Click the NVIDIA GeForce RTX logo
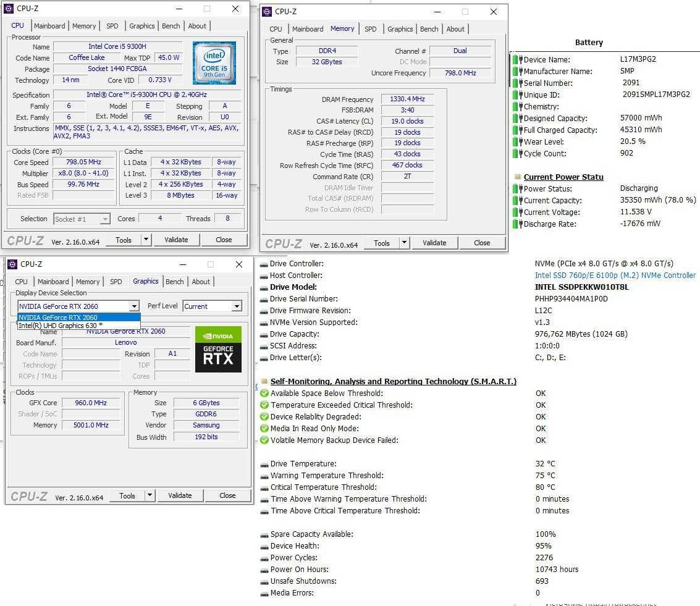Screen dimensions: 700x606 coord(218,350)
